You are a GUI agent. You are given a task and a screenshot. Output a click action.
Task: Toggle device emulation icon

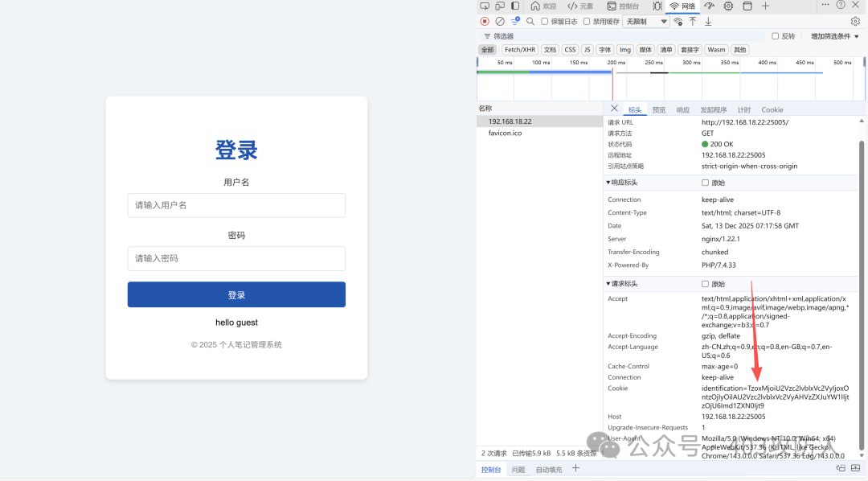pyautogui.click(x=500, y=6)
